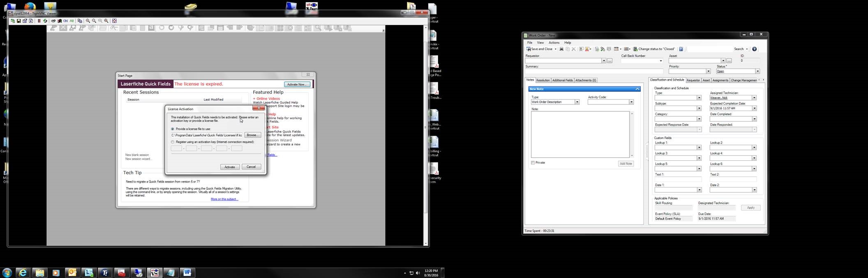Click the blue help icon in Work Order toolbar

click(681, 49)
